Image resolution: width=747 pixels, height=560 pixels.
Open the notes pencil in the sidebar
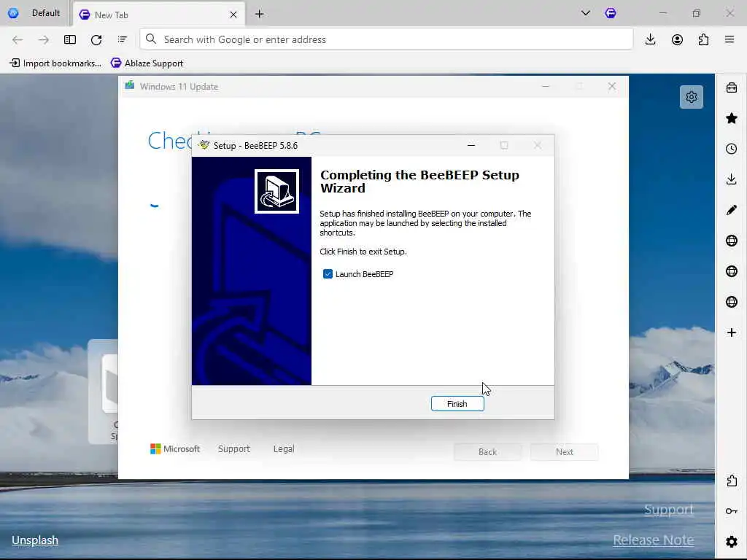[732, 210]
